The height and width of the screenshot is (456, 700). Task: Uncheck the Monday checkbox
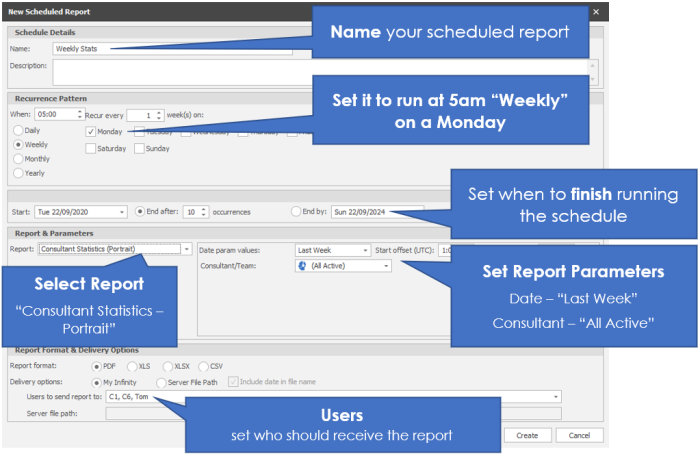[x=92, y=131]
